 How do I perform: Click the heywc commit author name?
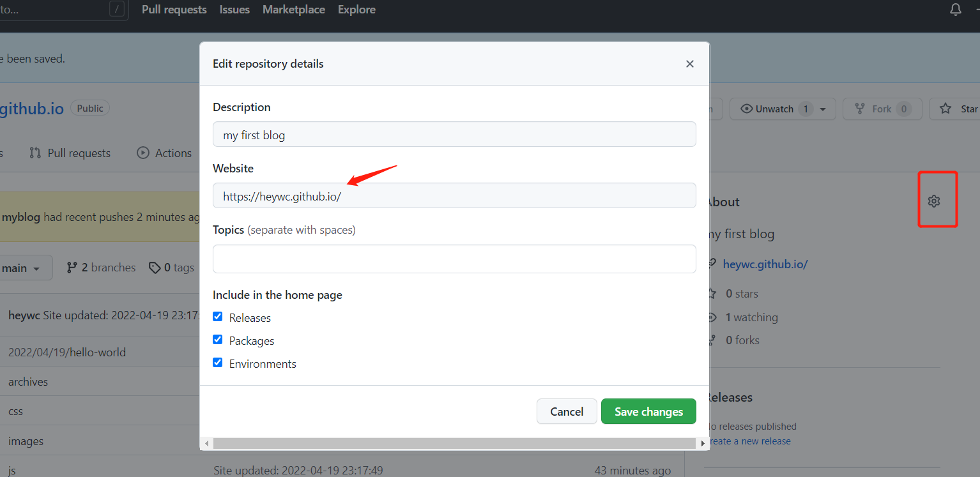(24, 315)
